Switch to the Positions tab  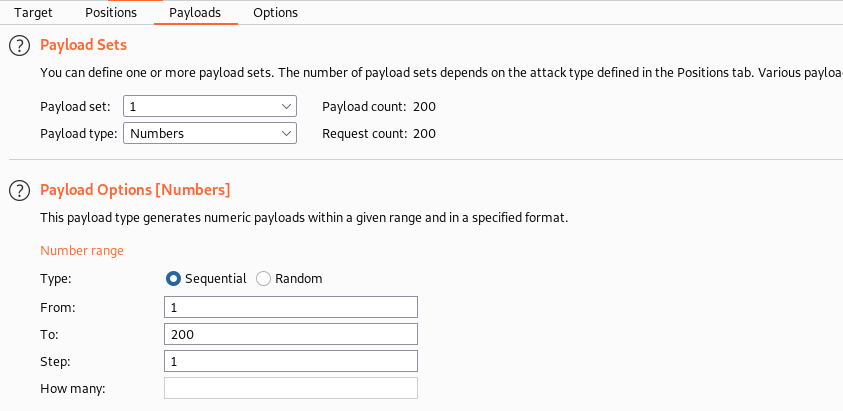coord(111,13)
